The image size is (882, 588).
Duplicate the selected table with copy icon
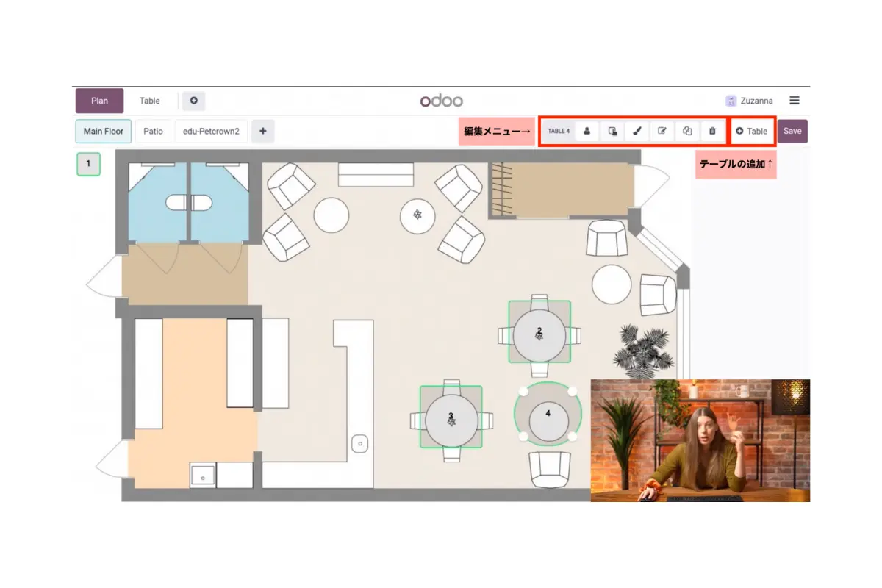(687, 131)
